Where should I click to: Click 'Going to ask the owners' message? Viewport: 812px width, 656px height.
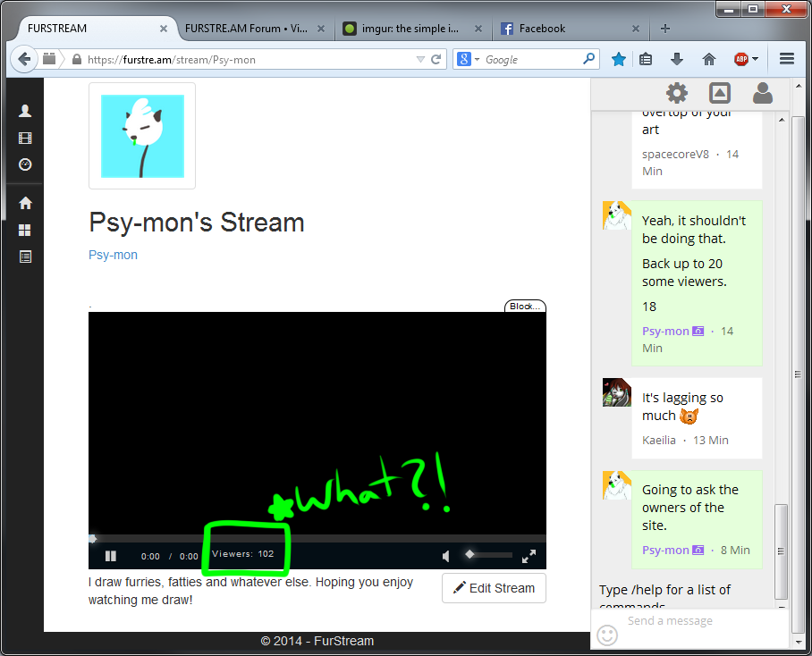689,508
